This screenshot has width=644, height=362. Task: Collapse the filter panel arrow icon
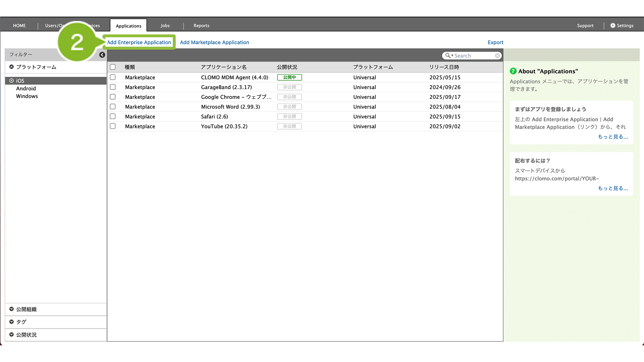102,55
